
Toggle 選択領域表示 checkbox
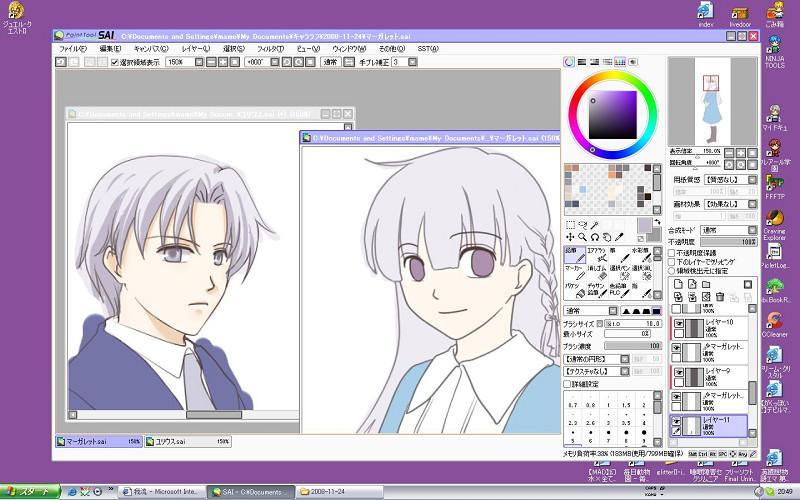pos(115,62)
